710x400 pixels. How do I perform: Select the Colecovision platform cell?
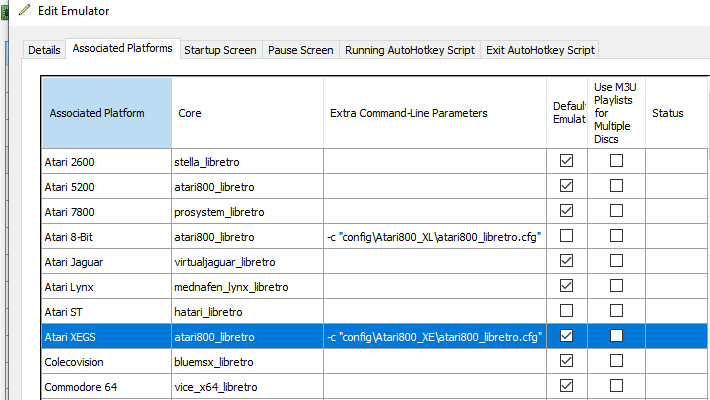(107, 362)
